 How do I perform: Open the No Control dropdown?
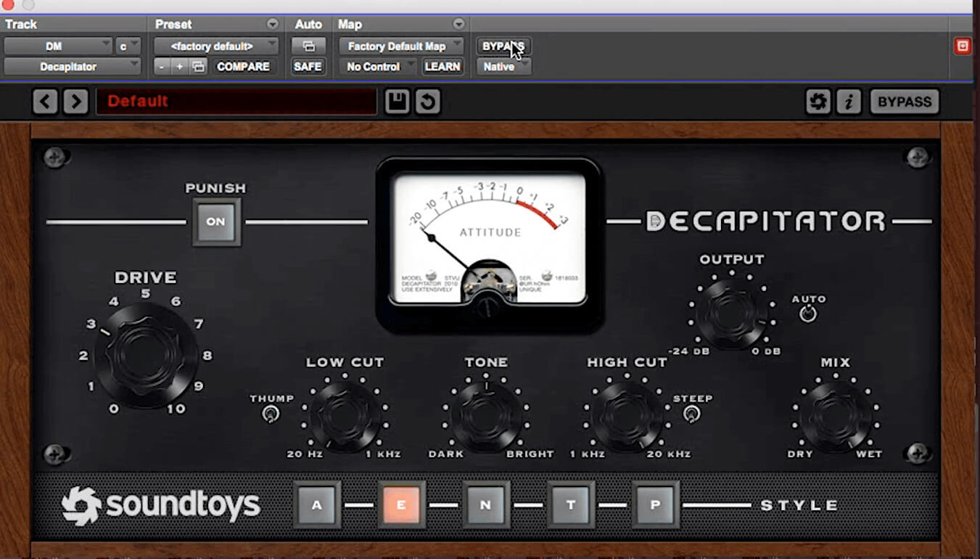(378, 66)
